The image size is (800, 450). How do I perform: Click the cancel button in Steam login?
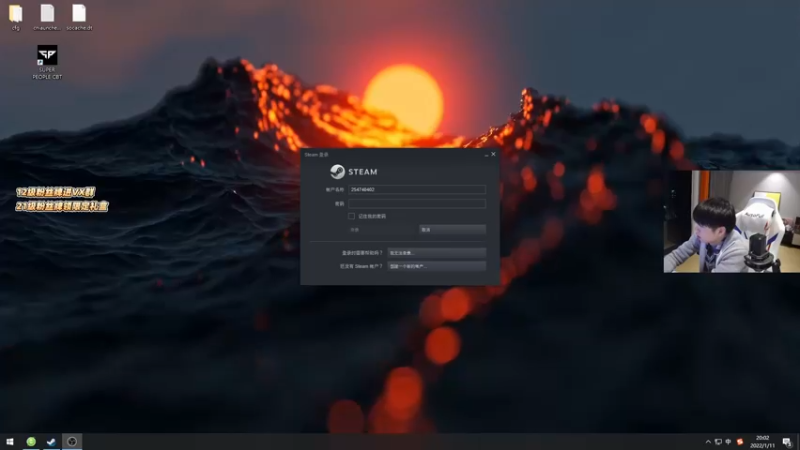click(452, 230)
